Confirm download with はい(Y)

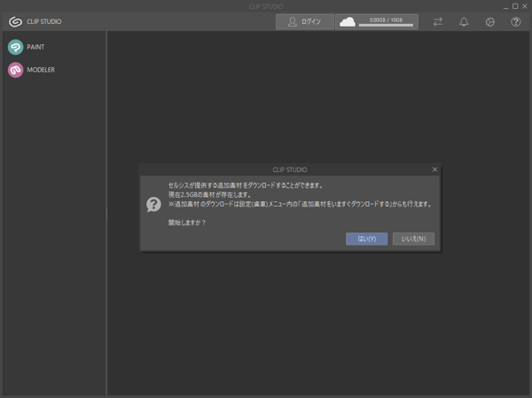pyautogui.click(x=366, y=238)
